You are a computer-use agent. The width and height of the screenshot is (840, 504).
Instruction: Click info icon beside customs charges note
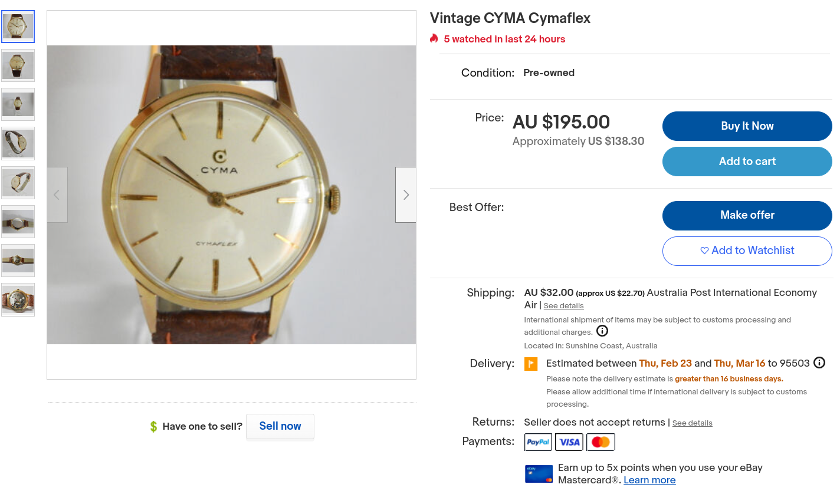point(602,331)
